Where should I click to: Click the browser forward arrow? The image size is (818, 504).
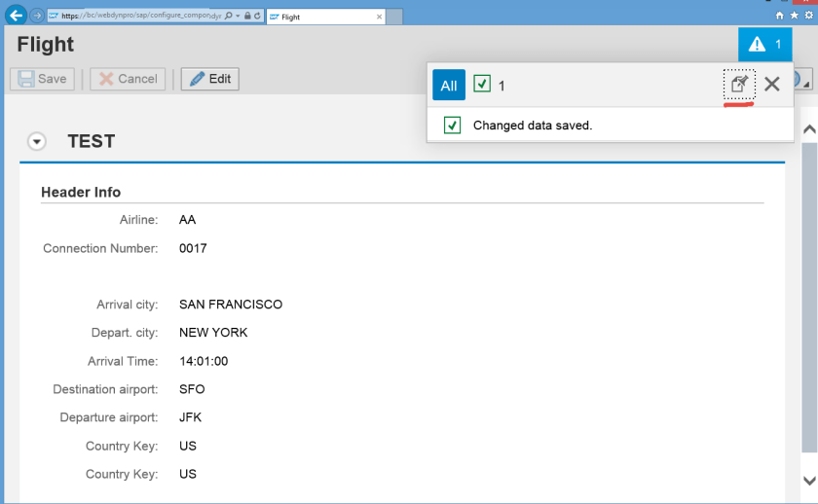click(x=36, y=16)
